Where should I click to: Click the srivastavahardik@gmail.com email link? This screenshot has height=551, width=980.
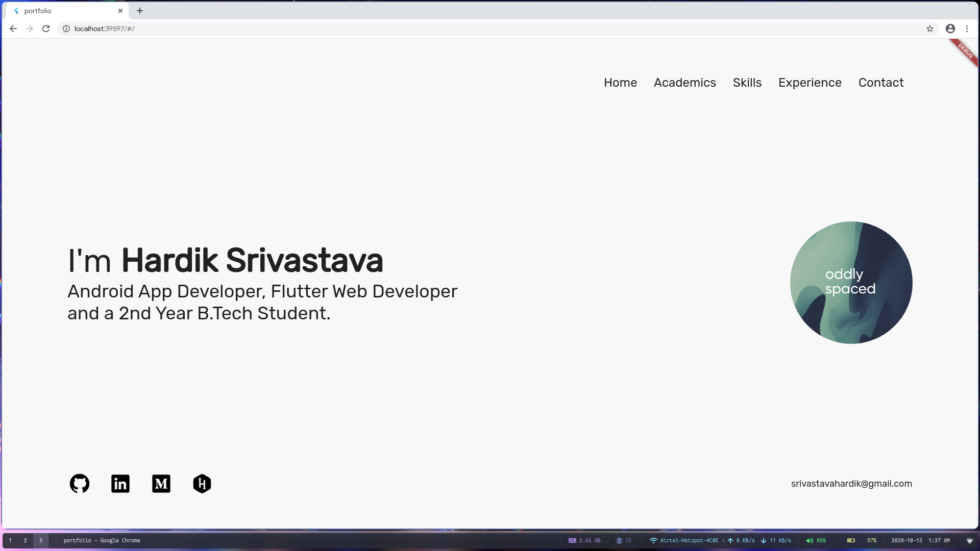(x=851, y=484)
